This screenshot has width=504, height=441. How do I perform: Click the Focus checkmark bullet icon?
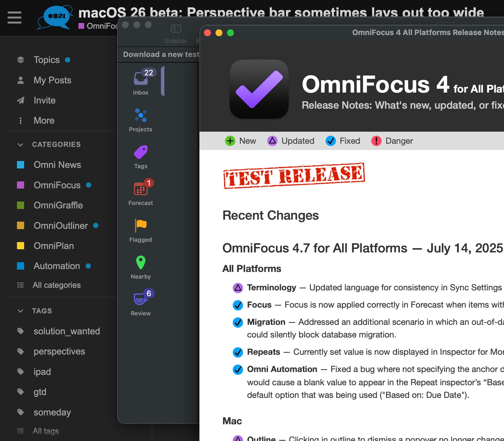coord(238,305)
